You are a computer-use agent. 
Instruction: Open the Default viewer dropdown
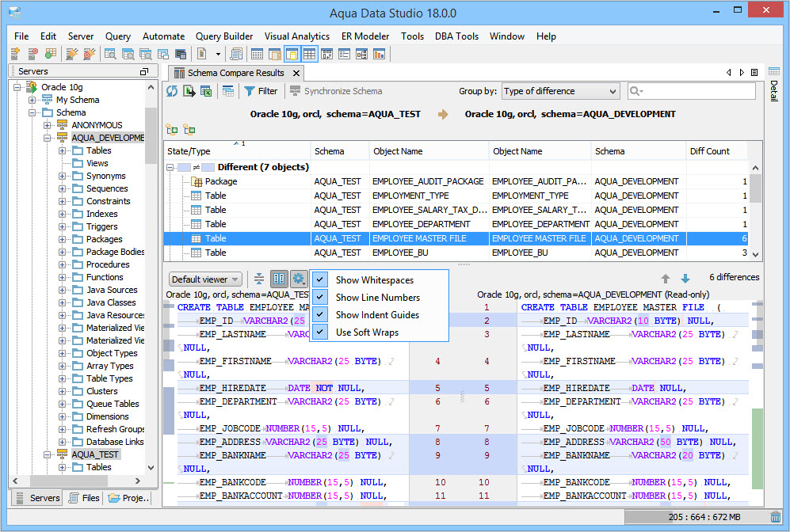(x=205, y=279)
